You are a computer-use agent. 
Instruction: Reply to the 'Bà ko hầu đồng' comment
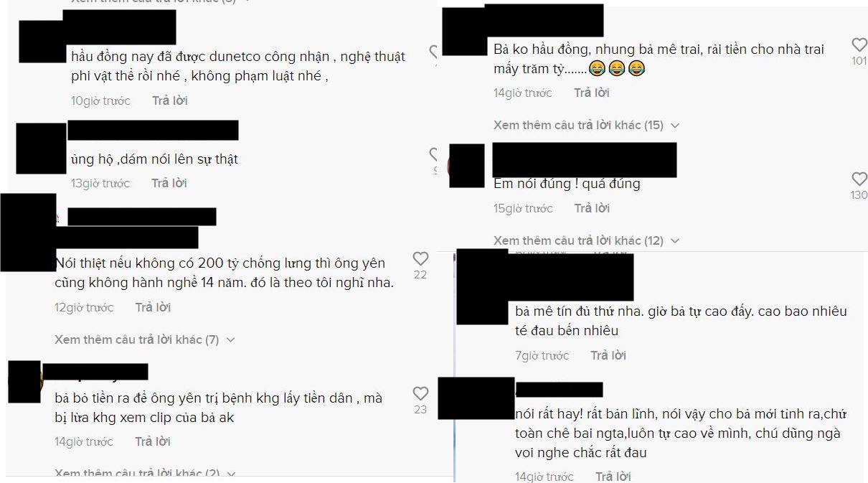pos(592,93)
